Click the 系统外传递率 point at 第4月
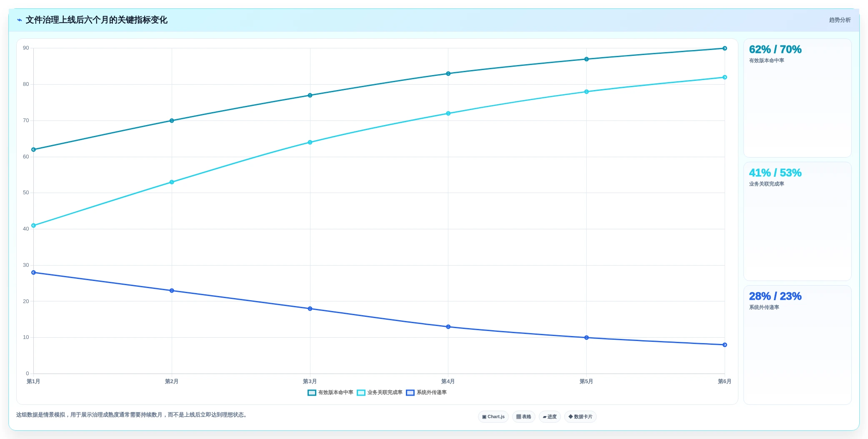The height and width of the screenshot is (439, 868). click(x=448, y=327)
